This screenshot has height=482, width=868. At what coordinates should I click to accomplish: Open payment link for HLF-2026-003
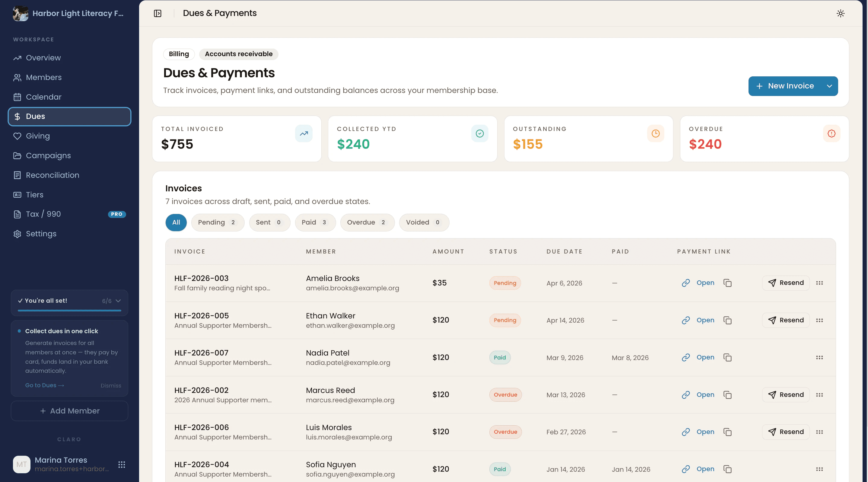(x=698, y=283)
